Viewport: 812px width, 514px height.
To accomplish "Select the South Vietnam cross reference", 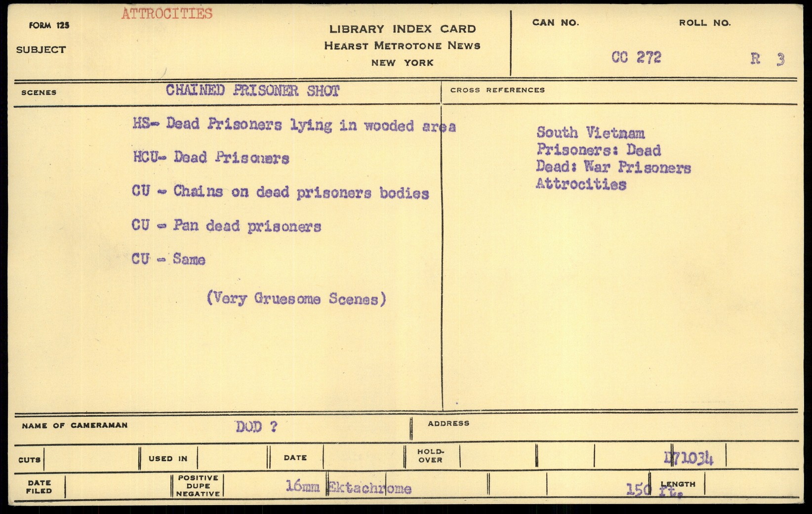I will point(590,133).
